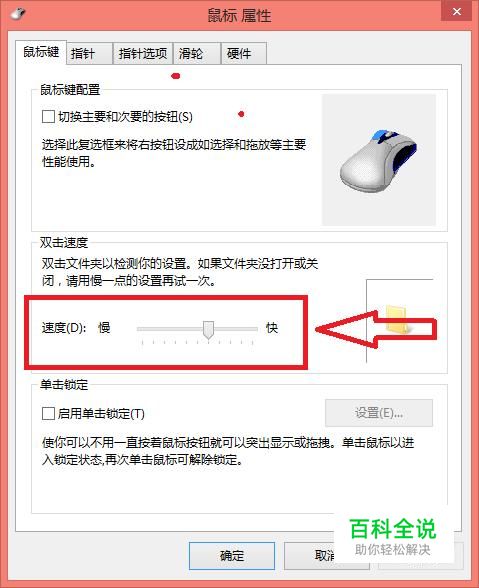Switch to the 指针 tab
Viewport: 479px width, 588px height.
tap(90, 54)
